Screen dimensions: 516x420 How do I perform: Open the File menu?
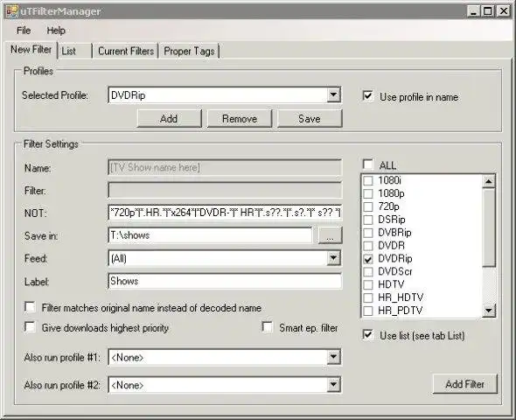[24, 31]
